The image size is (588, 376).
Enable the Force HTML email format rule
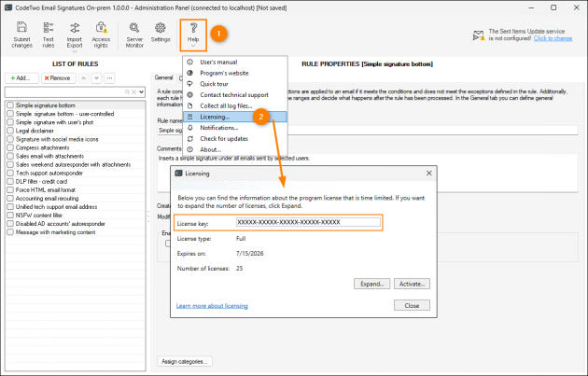(x=10, y=189)
